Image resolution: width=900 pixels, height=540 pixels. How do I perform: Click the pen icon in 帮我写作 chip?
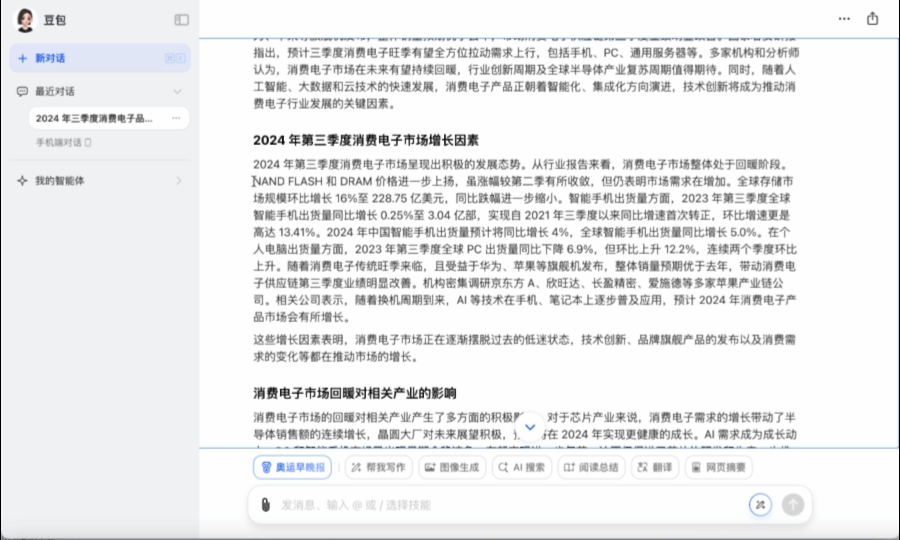point(356,467)
